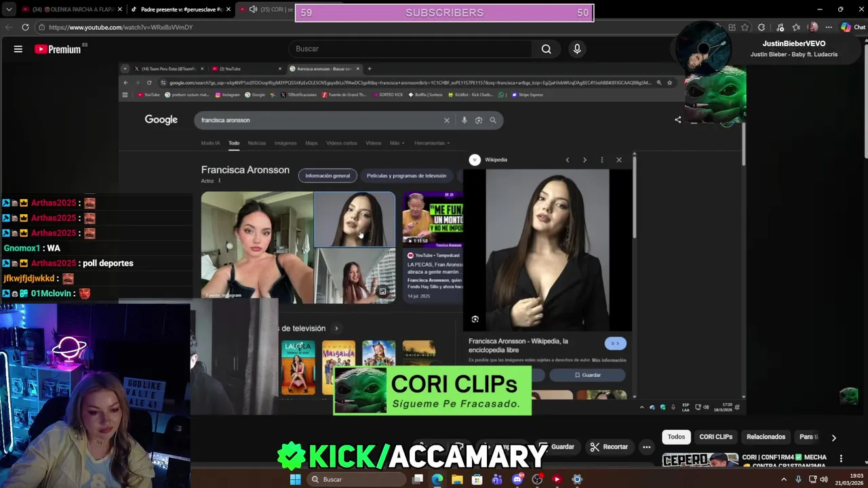Open the Windows Start menu
868x488 pixels.
(295, 479)
